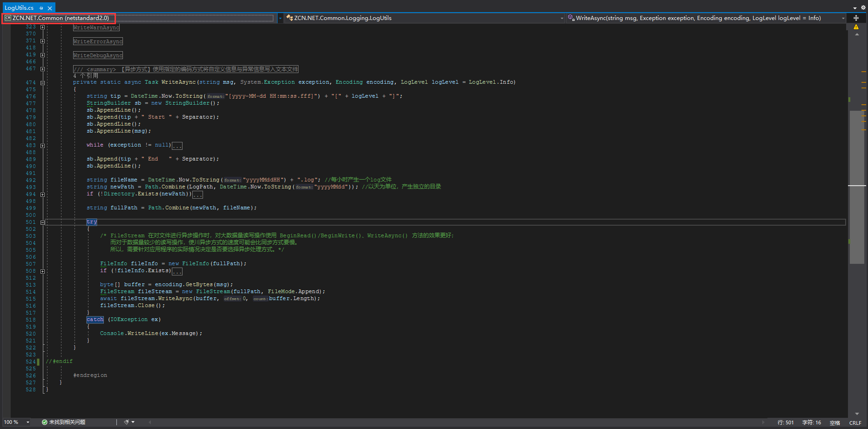This screenshot has width=868, height=429.
Task: Click the 'string fullPath' declaration at line 499
Action: point(171,208)
